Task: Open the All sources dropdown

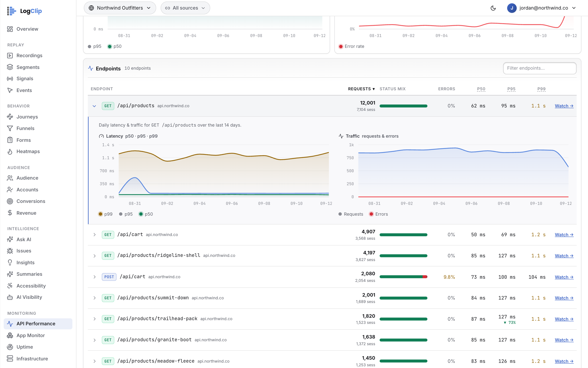Action: 185,8
